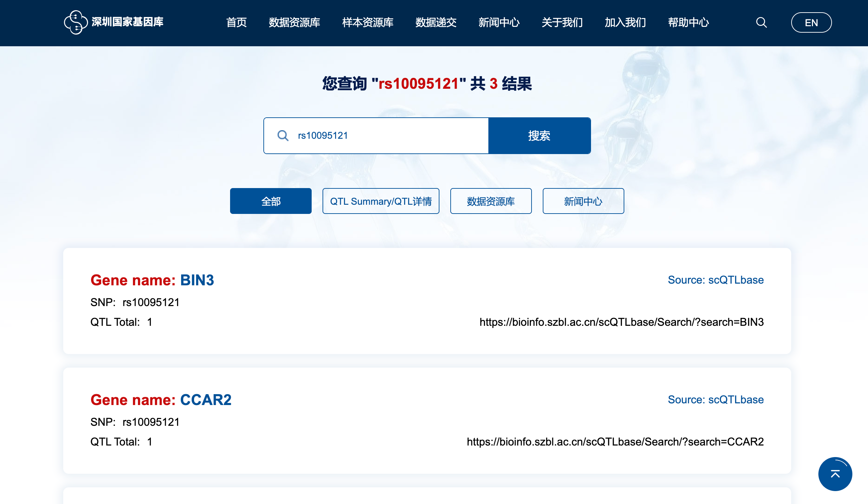Open 样本资源库 navigation menu item
Image resolution: width=868 pixels, height=504 pixels.
click(x=367, y=23)
